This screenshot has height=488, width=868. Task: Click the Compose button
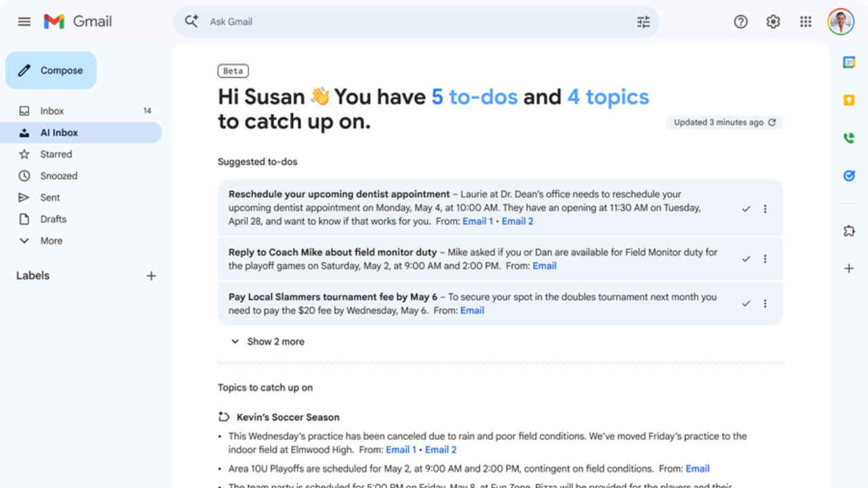[52, 70]
